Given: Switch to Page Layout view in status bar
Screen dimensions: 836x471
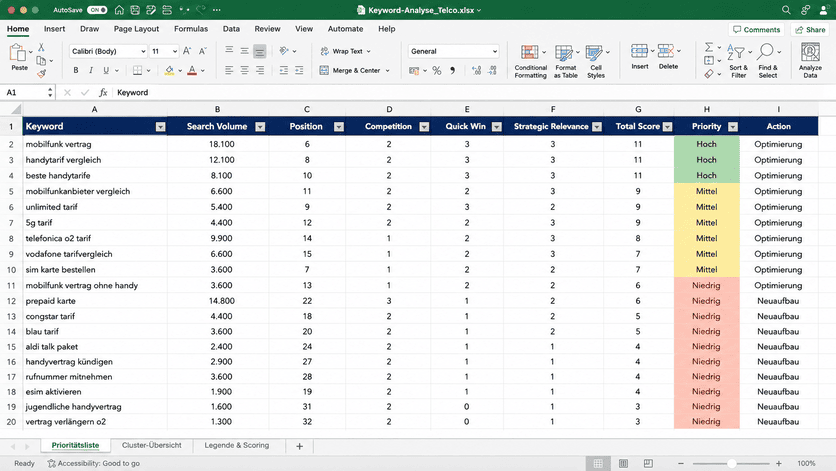Looking at the screenshot, I should coord(623,464).
